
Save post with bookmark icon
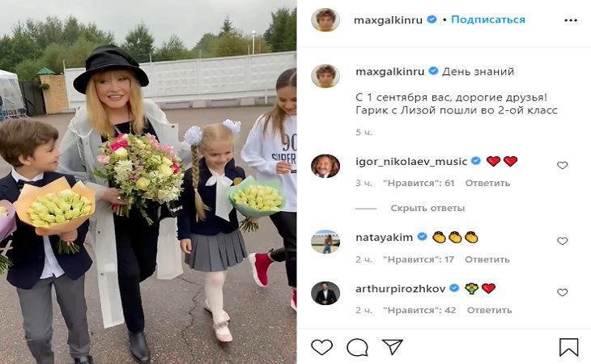569,347
